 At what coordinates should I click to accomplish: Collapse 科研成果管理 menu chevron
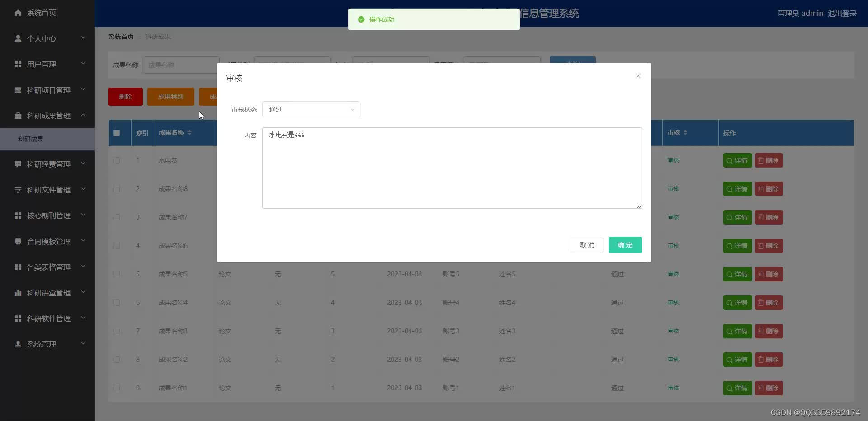click(x=83, y=115)
